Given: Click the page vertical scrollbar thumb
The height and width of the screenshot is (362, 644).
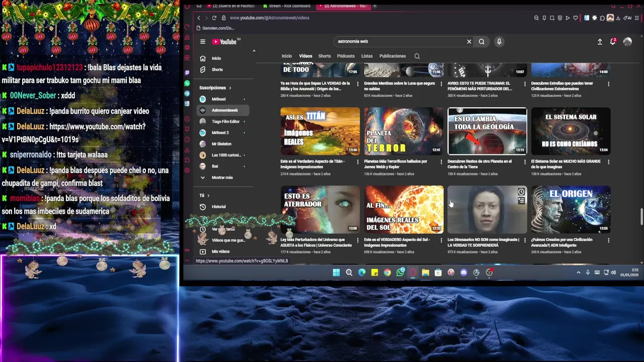Looking at the screenshot, I should [x=641, y=217].
